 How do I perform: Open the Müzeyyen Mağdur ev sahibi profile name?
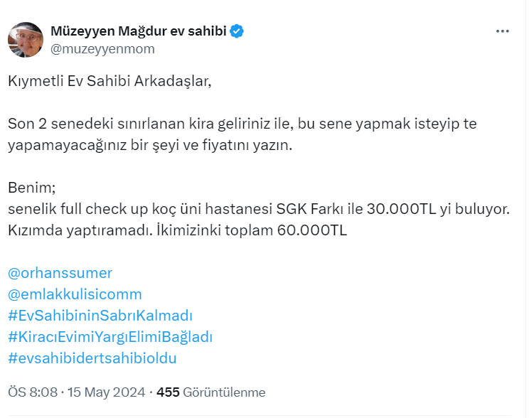tap(139, 31)
